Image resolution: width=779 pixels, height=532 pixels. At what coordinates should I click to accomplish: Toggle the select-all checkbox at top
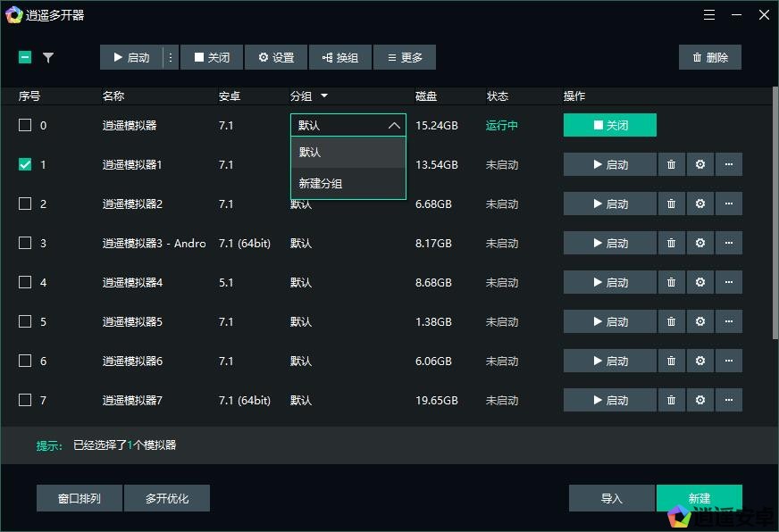(x=25, y=57)
